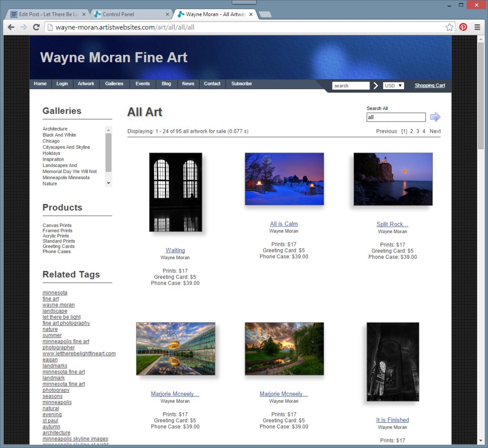
Task: Reload the page with the refresh icon
Action: click(36, 27)
